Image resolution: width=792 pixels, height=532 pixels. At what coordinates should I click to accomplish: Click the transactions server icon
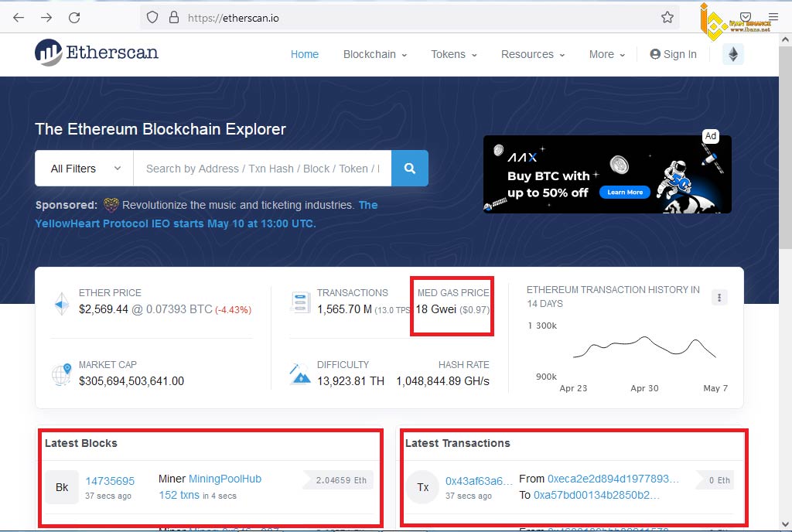coord(300,302)
